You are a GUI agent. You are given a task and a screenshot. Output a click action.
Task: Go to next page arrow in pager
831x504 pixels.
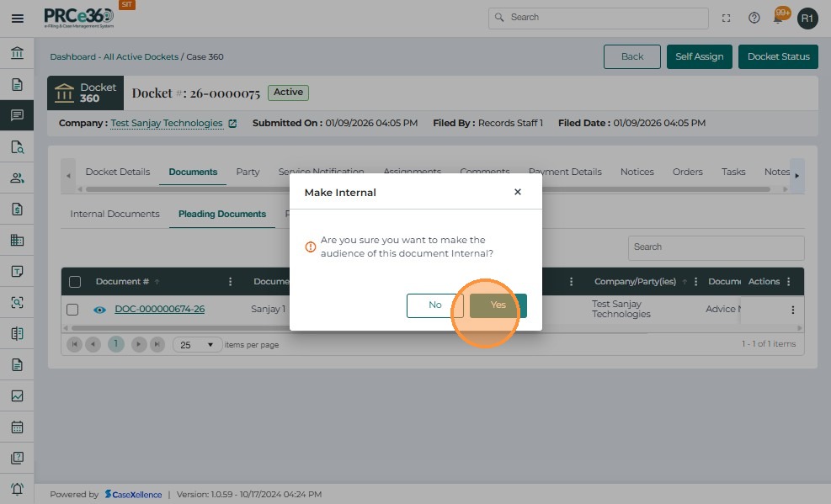(139, 344)
